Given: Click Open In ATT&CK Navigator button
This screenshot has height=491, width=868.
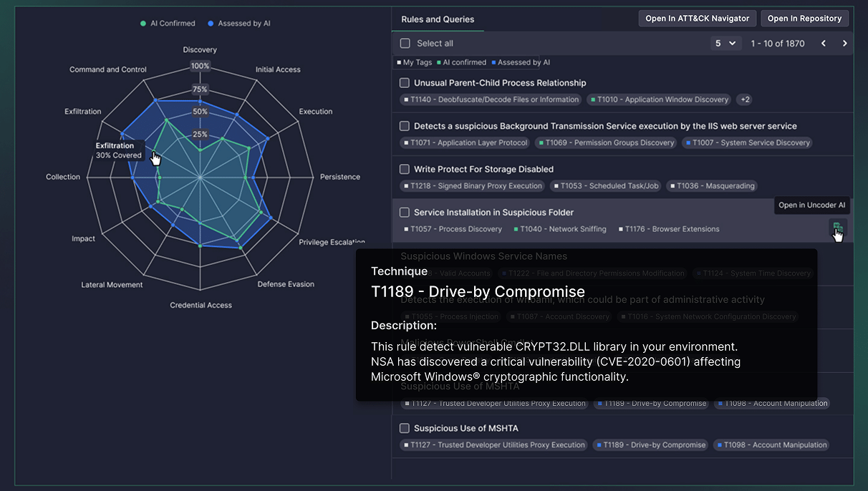Looking at the screenshot, I should tap(698, 19).
